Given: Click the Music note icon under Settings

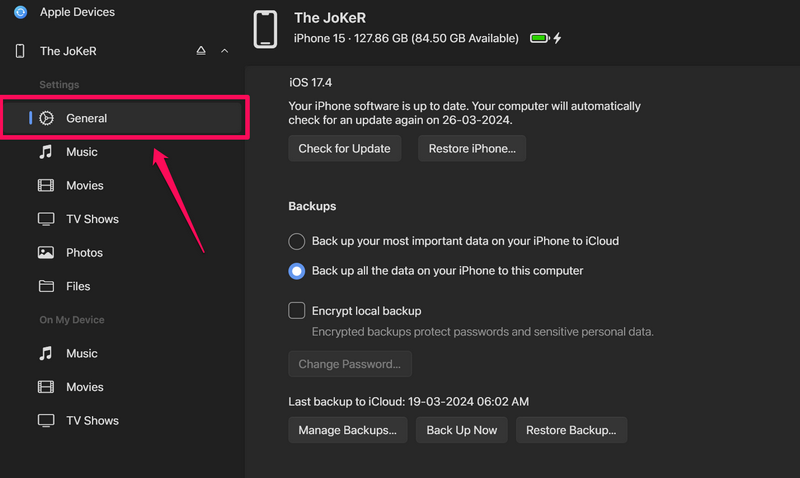Looking at the screenshot, I should tap(46, 152).
